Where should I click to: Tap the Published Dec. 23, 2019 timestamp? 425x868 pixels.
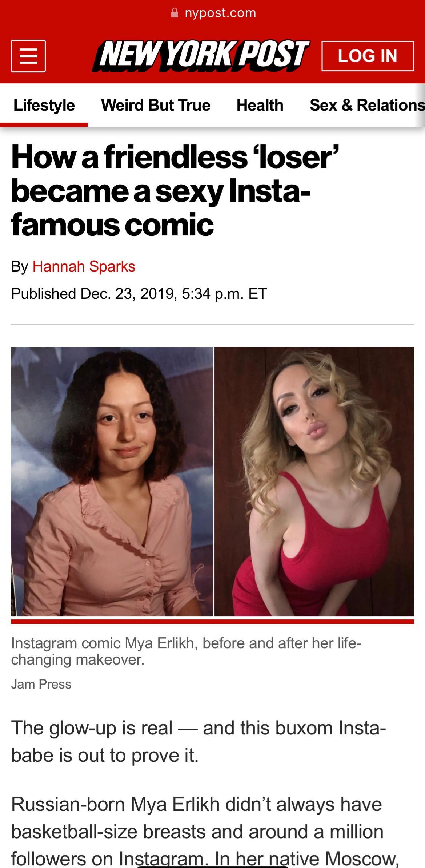[x=139, y=293]
